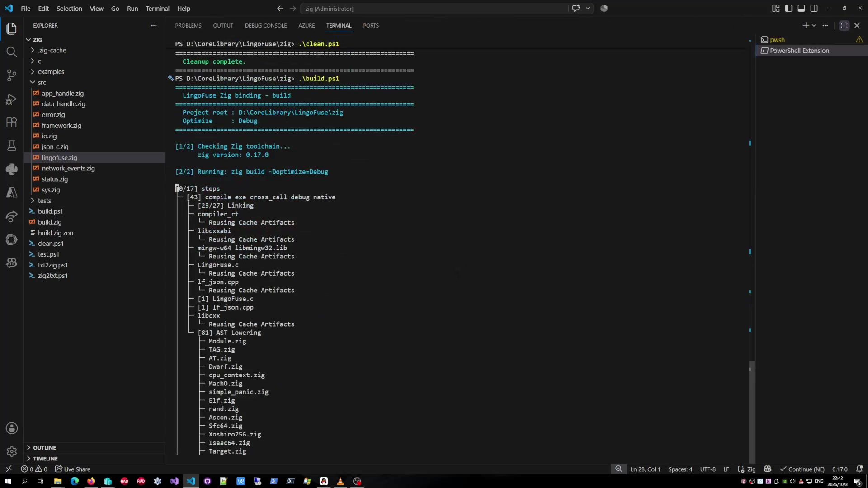
Task: Open the Search view in activity bar
Action: pos(12,52)
